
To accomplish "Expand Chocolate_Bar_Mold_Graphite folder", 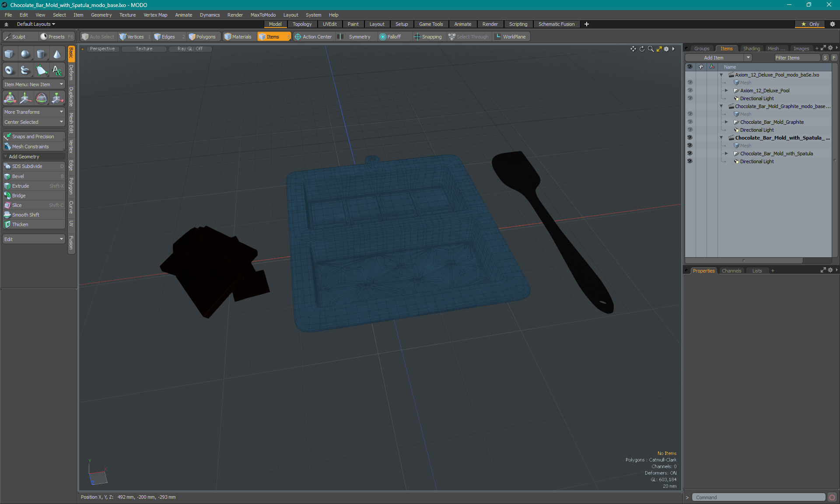I will point(727,122).
